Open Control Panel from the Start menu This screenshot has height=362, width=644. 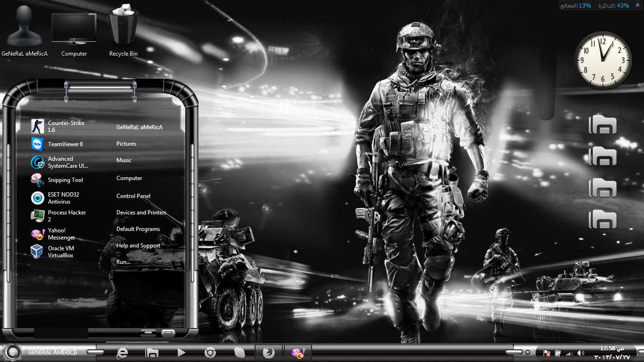(x=133, y=196)
